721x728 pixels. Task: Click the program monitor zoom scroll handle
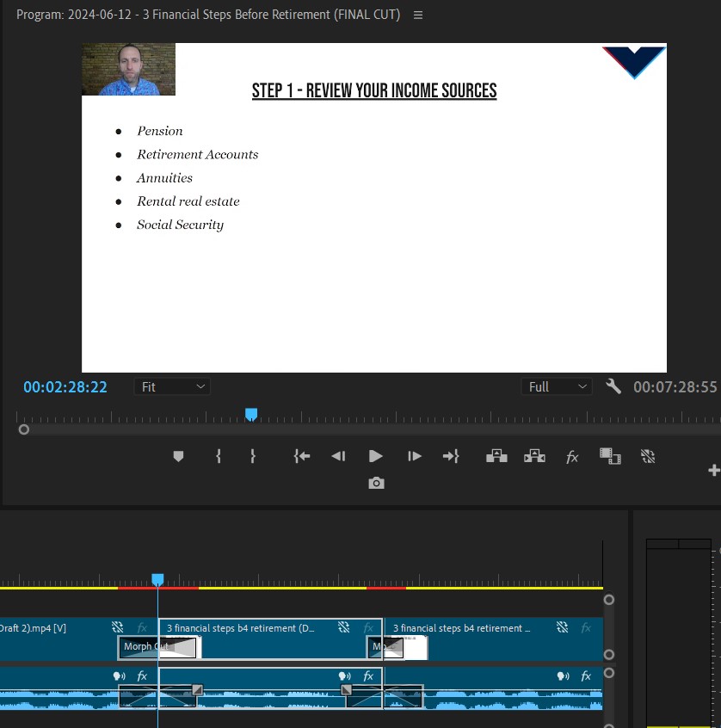[24, 430]
